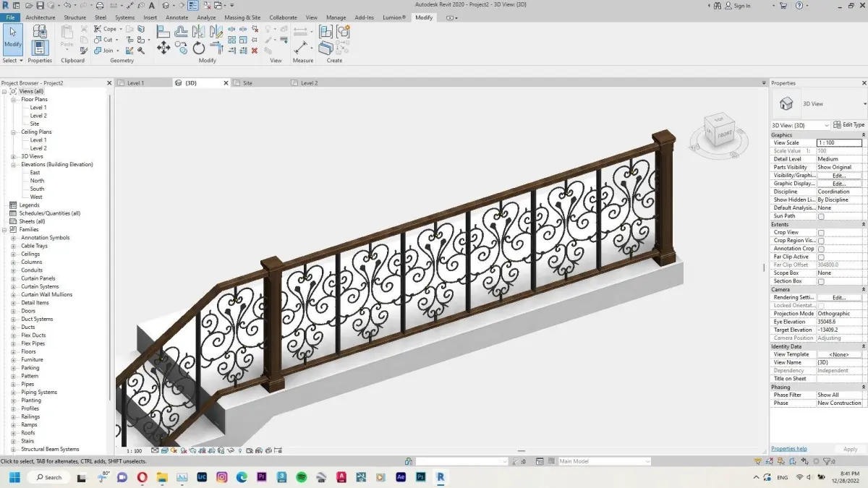Open the Manage ribbon tab
This screenshot has height=488, width=868.
(x=336, y=17)
